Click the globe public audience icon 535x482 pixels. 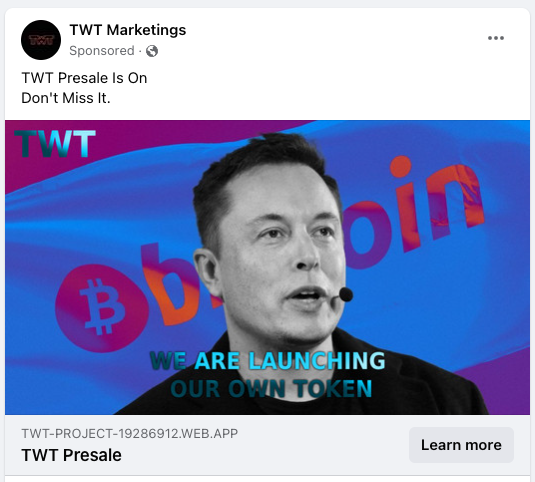click(152, 51)
